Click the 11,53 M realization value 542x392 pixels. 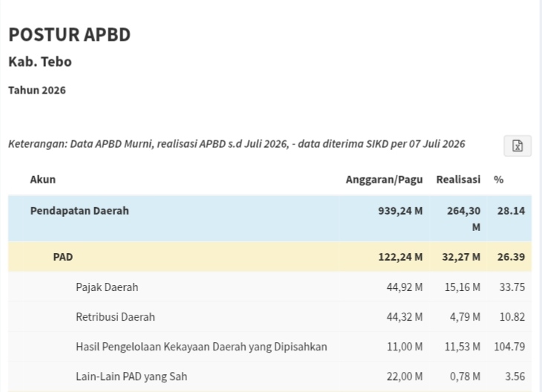pos(462,347)
